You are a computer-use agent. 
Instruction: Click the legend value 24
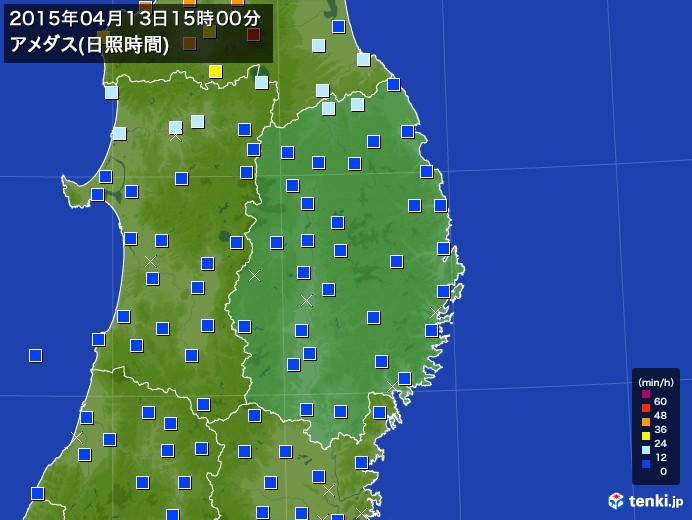pyautogui.click(x=660, y=443)
